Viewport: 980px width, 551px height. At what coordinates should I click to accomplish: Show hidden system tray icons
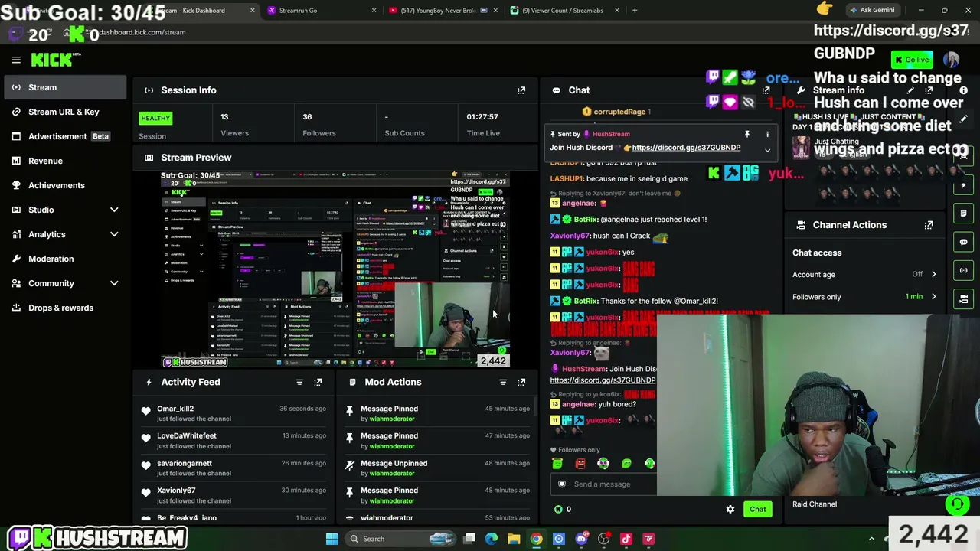click(871, 539)
